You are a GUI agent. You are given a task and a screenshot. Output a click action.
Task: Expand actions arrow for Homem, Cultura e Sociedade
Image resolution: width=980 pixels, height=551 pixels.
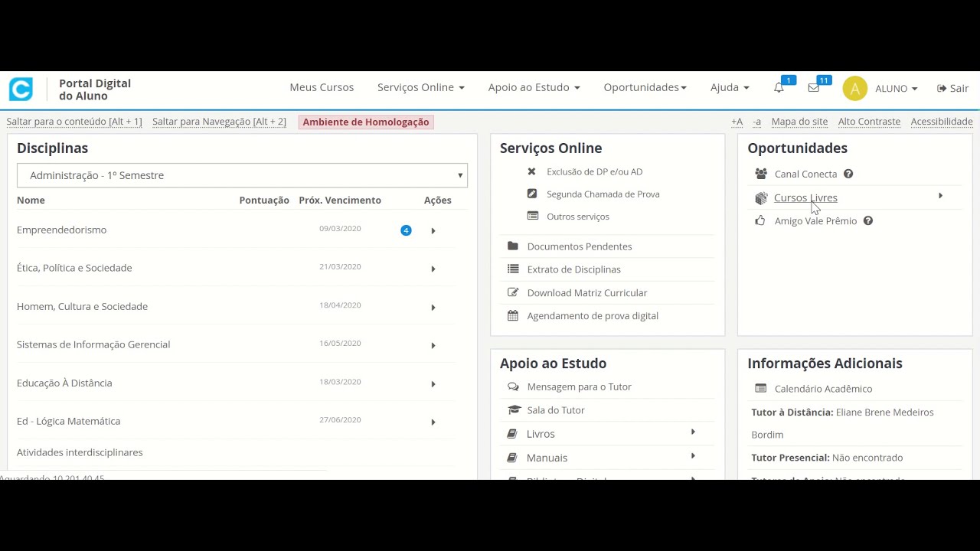pos(433,308)
